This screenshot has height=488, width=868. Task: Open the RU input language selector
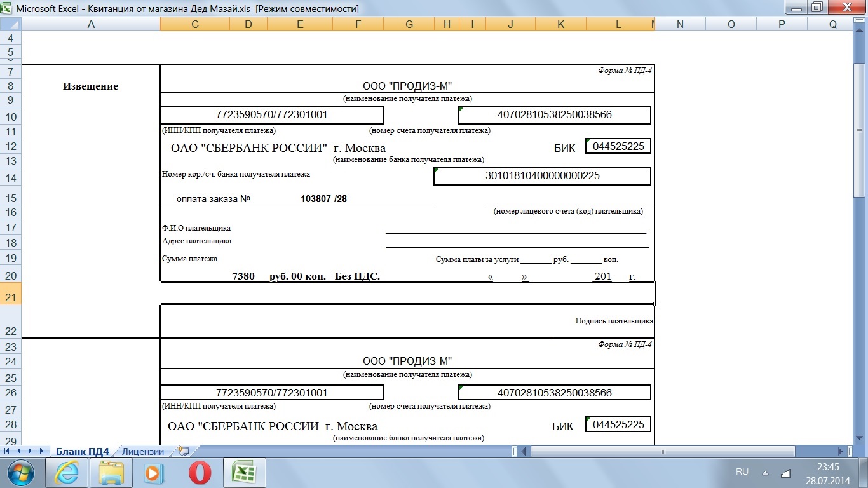[742, 472]
